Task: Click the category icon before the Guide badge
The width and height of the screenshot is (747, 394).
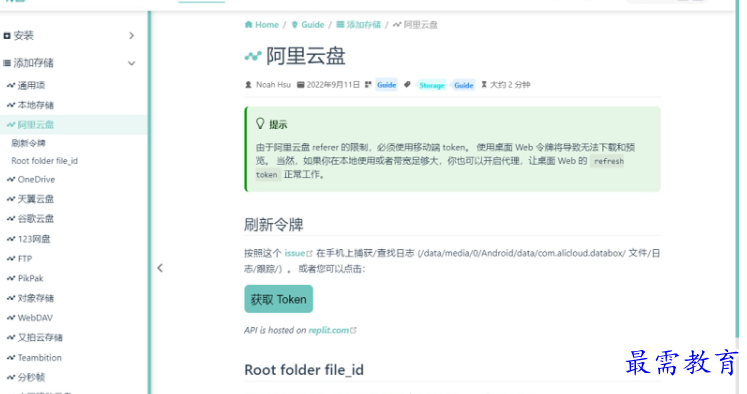Action: click(368, 85)
